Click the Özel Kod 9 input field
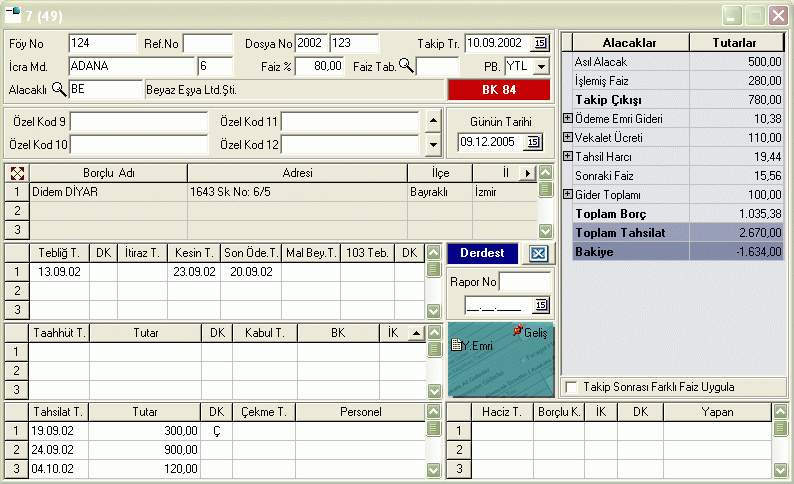 [x=139, y=122]
